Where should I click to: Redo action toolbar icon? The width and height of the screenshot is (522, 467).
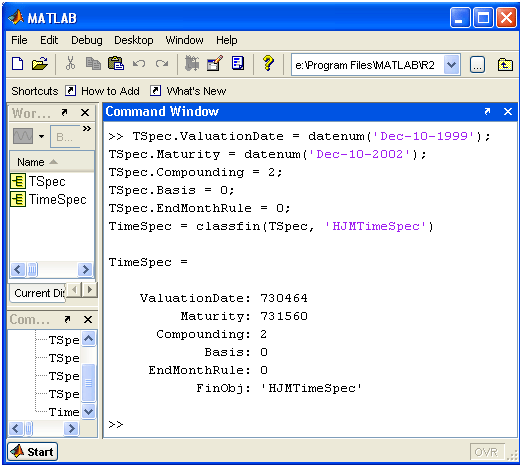162,63
